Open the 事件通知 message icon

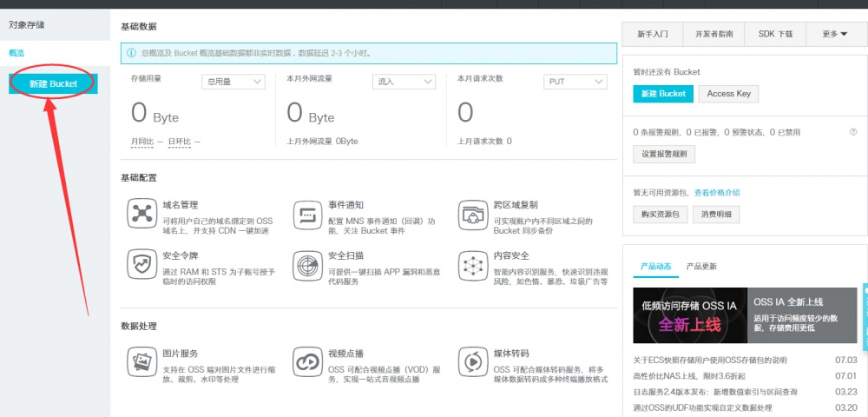(x=307, y=215)
